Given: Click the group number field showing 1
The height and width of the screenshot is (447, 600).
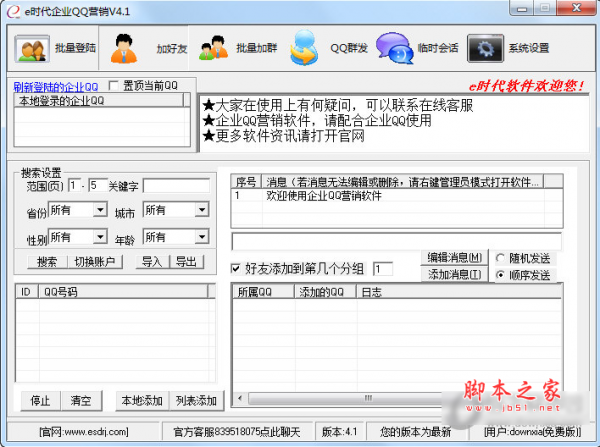Looking at the screenshot, I should [x=383, y=269].
